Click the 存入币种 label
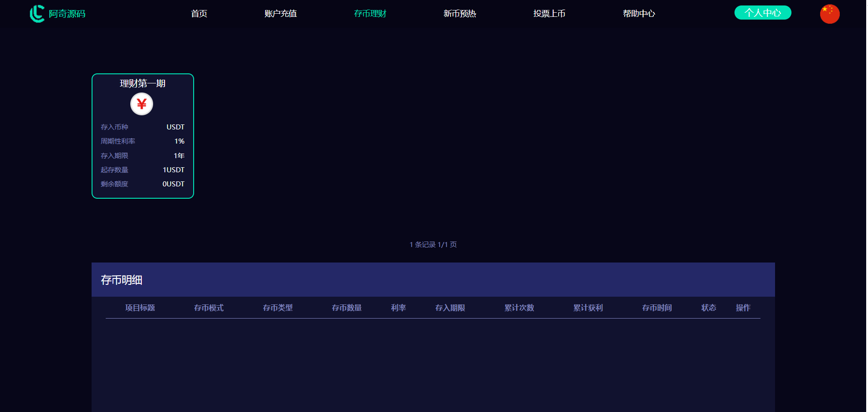This screenshot has width=868, height=412. pos(114,127)
